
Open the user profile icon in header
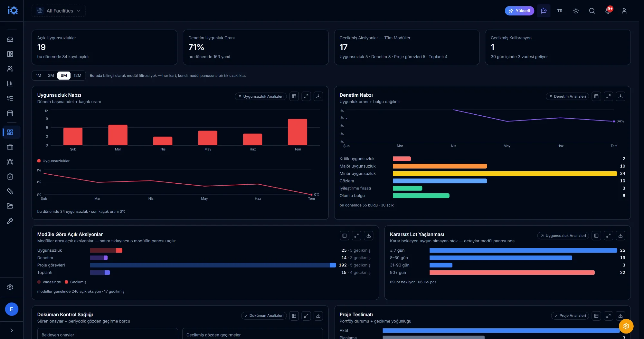pos(624,11)
